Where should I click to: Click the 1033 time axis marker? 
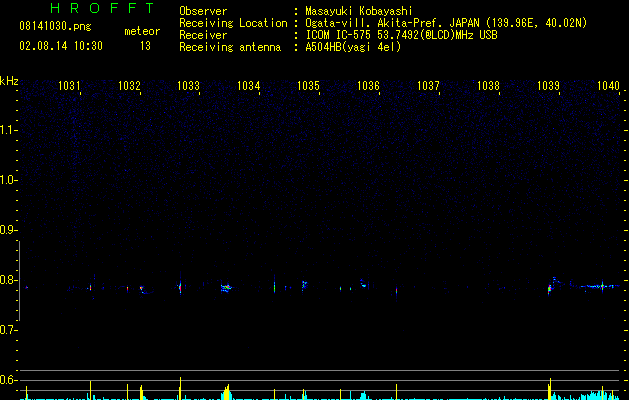(189, 86)
